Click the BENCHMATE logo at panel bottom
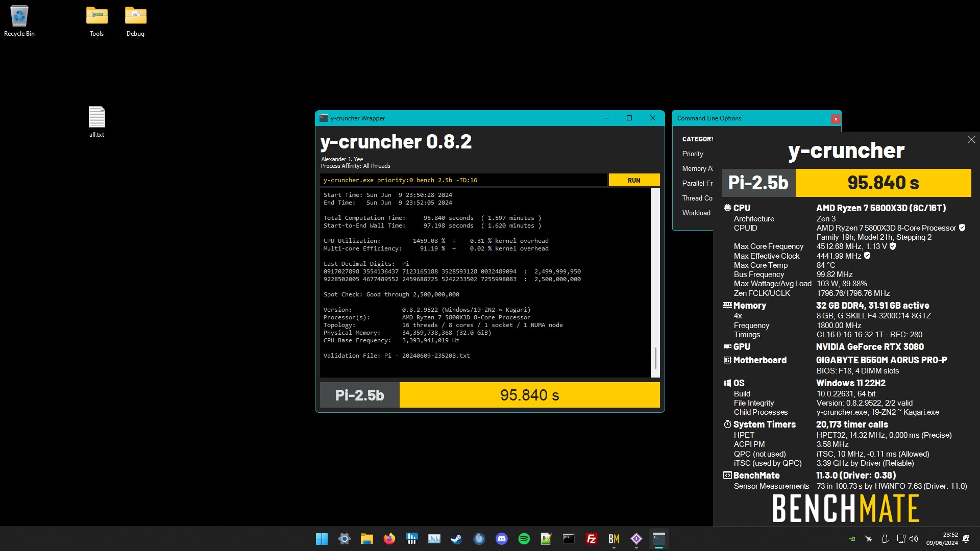 846,508
